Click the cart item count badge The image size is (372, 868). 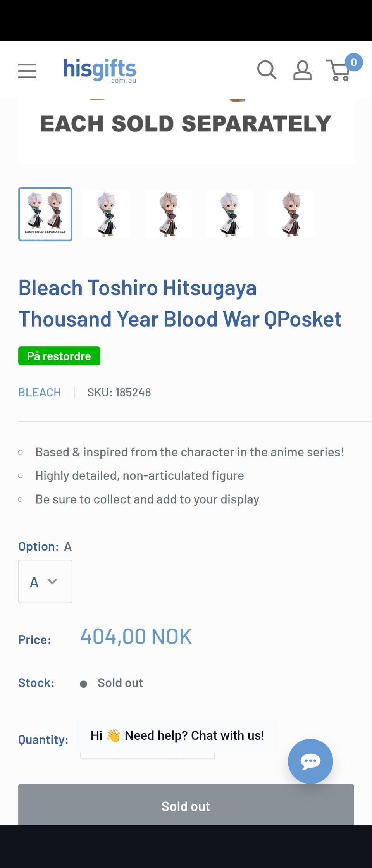pyautogui.click(x=353, y=62)
